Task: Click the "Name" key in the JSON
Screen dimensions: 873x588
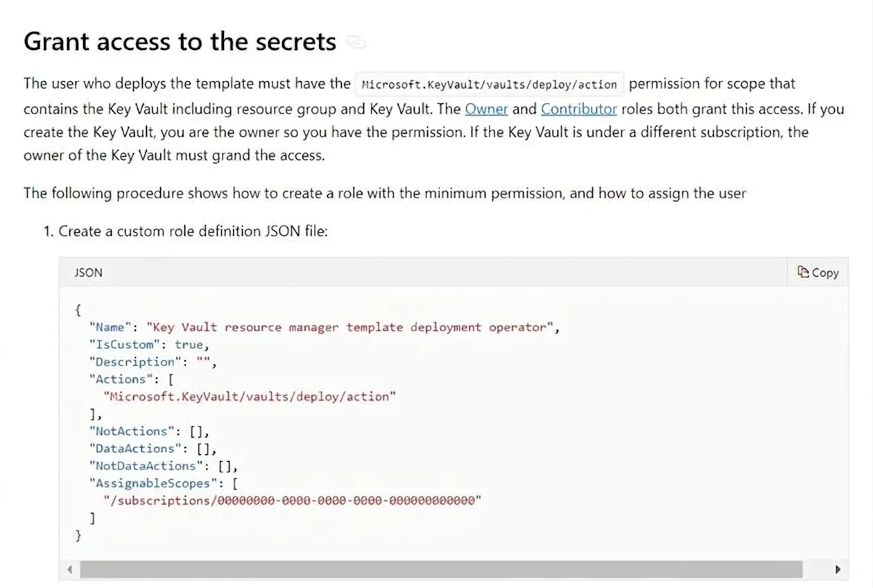Action: [x=109, y=327]
